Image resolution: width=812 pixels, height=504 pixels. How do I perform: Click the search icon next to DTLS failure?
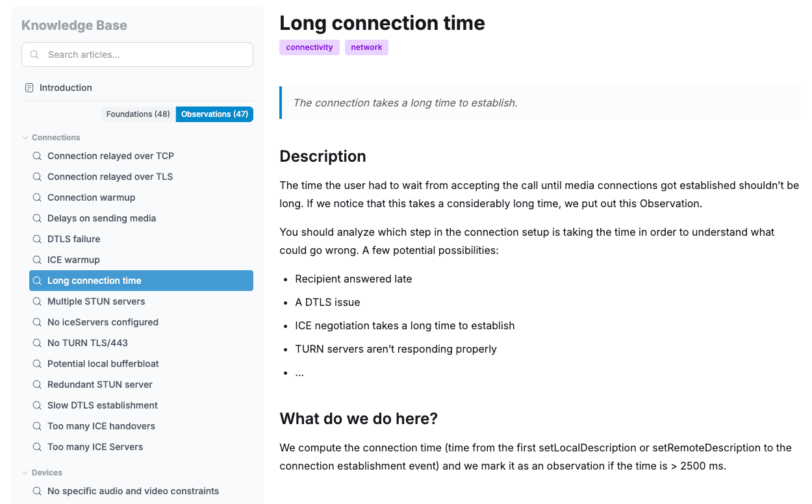[x=37, y=239]
